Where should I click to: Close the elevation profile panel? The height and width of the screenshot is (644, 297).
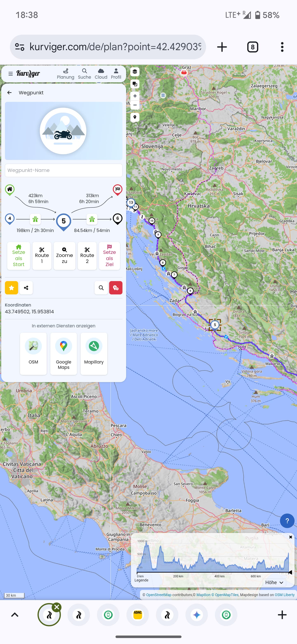[290, 537]
